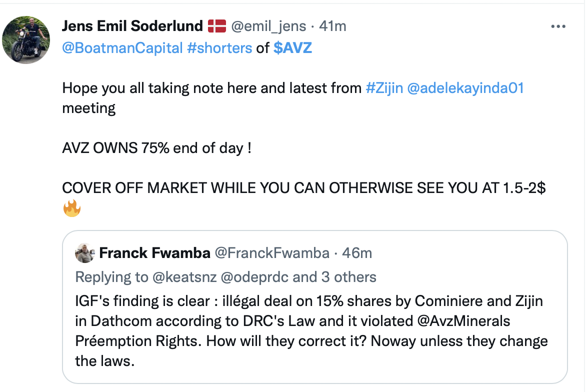Open the @adelekayinda01 mention
The width and height of the screenshot is (587, 392).
click(x=465, y=88)
